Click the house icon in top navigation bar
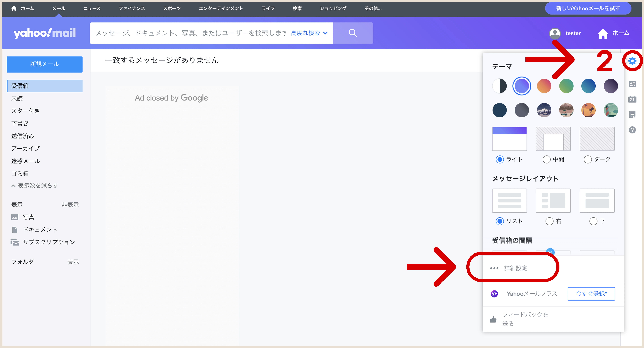 tap(14, 8)
